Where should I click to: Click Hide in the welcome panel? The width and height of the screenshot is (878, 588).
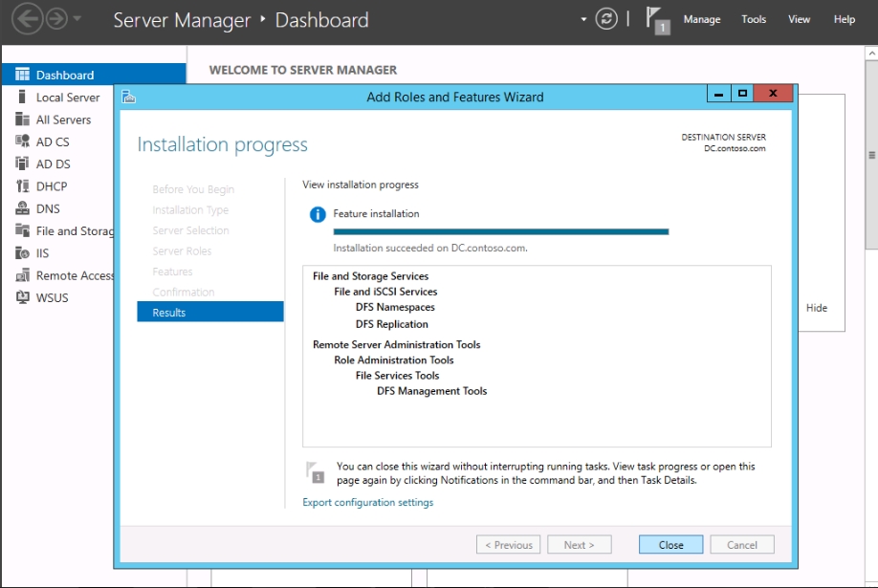817,308
